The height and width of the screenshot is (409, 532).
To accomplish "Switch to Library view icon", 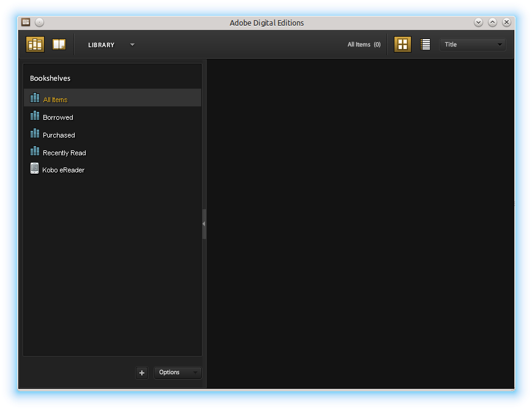I will pos(35,45).
